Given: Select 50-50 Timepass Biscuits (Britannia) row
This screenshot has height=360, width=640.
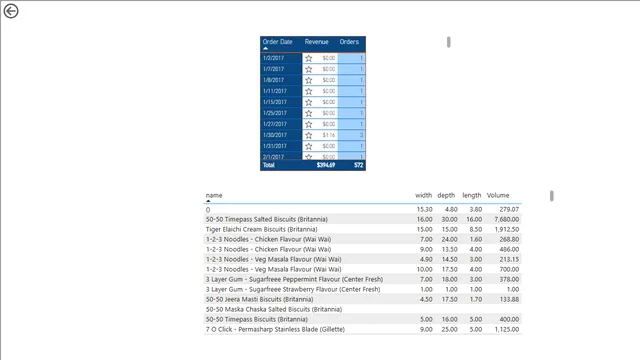Looking at the screenshot, I should click(x=362, y=319).
